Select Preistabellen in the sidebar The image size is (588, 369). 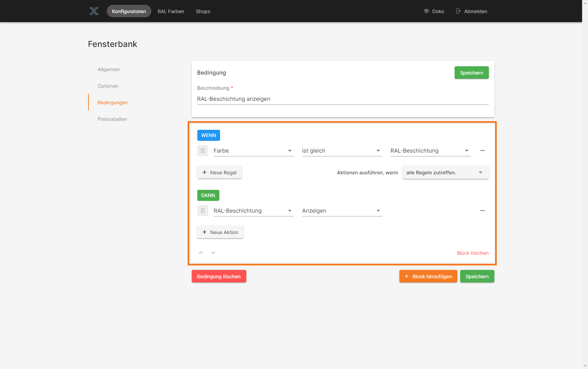(112, 119)
